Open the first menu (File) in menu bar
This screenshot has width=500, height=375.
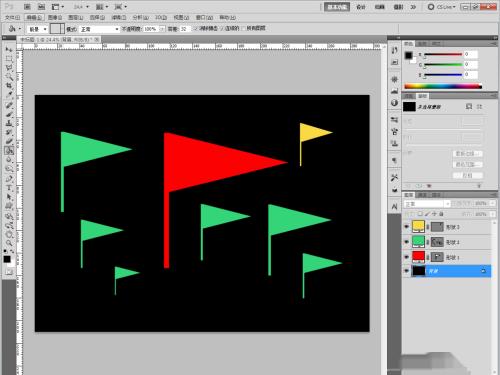[13, 17]
